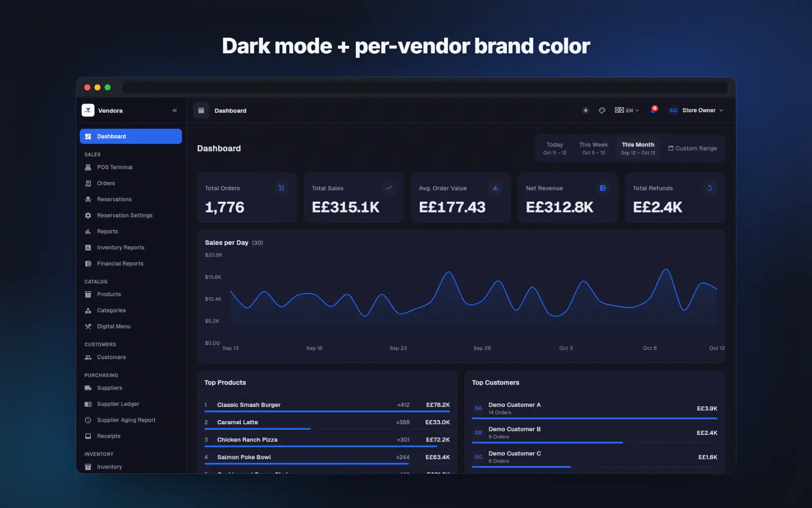Open the Dashboard sidebar item
This screenshot has height=508, width=812.
click(130, 136)
